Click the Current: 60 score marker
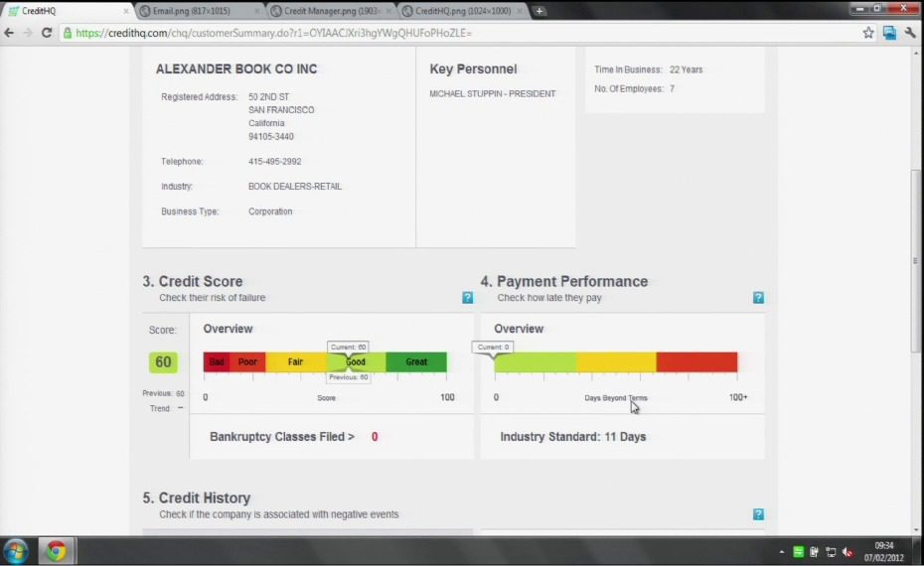Image resolution: width=924 pixels, height=566 pixels. tap(349, 347)
